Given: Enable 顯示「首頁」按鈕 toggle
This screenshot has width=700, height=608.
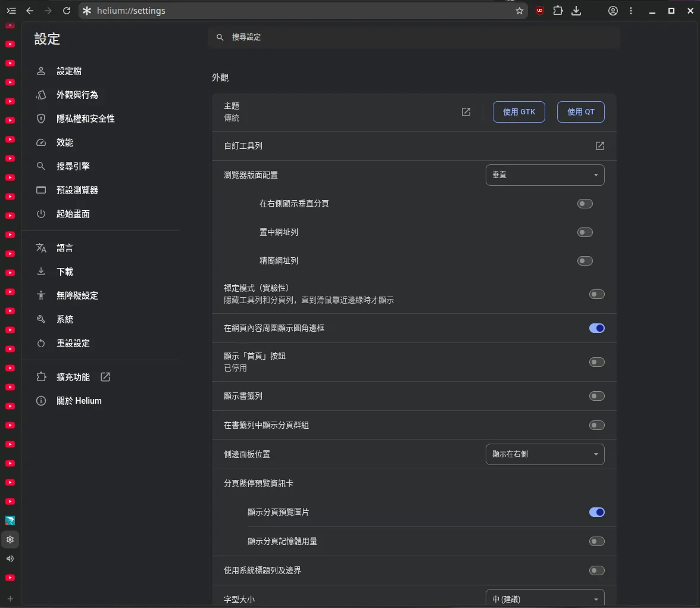Looking at the screenshot, I should [597, 362].
